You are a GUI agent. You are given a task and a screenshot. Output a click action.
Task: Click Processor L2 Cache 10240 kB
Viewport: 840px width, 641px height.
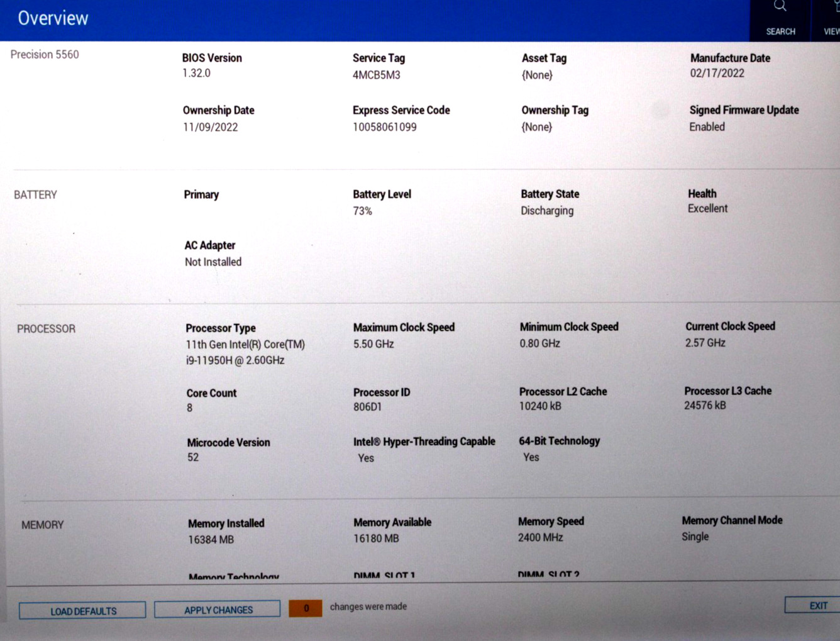pos(540,406)
